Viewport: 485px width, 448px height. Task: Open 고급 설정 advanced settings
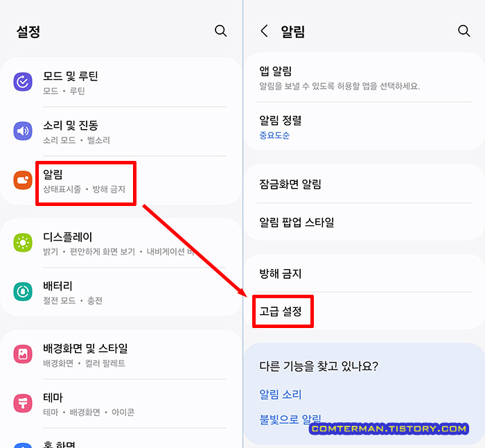(364, 311)
